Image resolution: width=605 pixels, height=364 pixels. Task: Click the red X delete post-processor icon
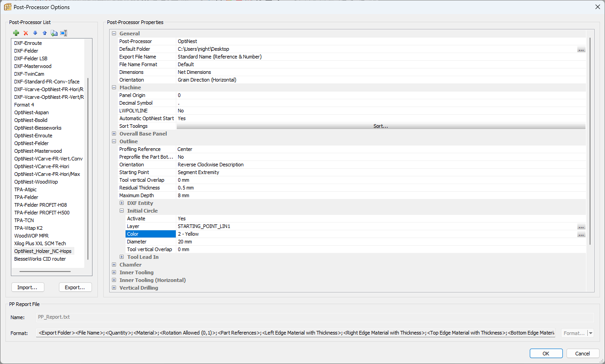[26, 33]
